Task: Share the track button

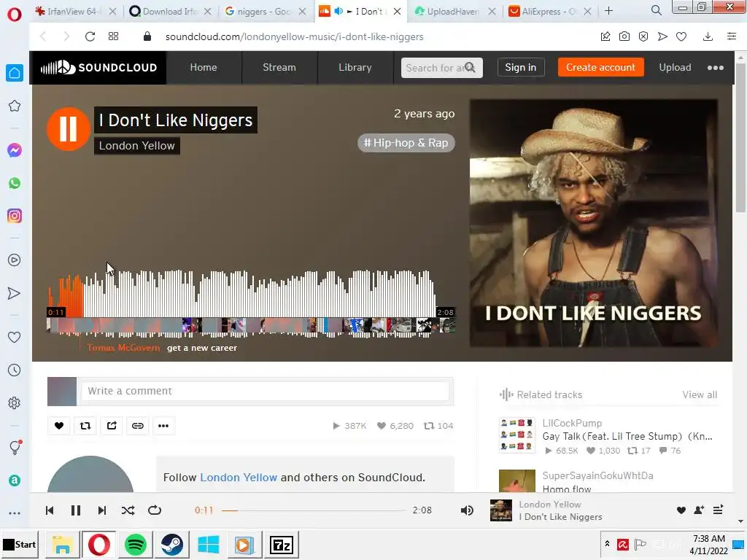Action: tap(112, 426)
